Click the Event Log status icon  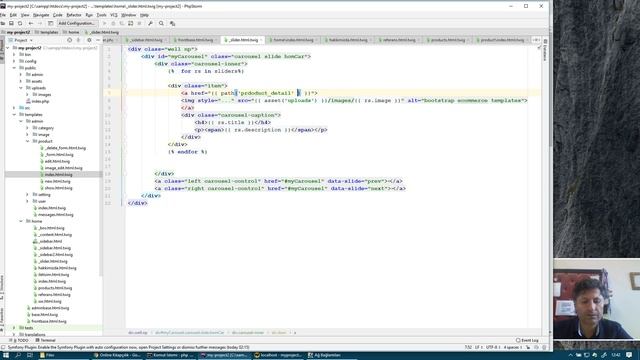tap(527, 340)
